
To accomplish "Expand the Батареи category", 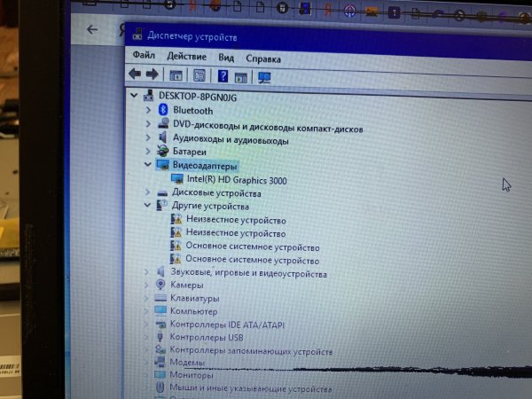I will click(147, 153).
